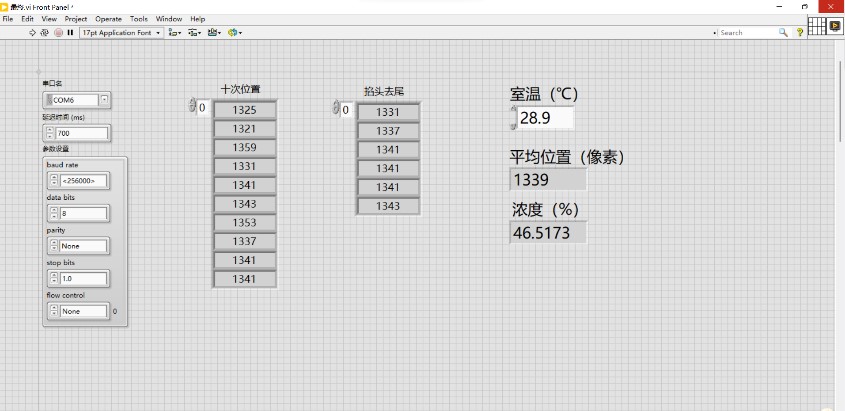Click the baud rate spinner arrows
This screenshot has width=845, height=411.
[x=54, y=181]
